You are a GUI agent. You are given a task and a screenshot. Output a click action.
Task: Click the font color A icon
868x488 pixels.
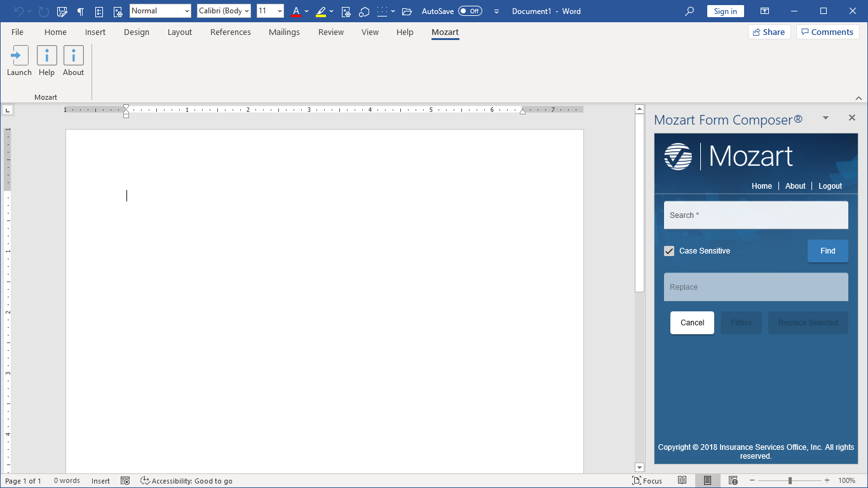(295, 11)
